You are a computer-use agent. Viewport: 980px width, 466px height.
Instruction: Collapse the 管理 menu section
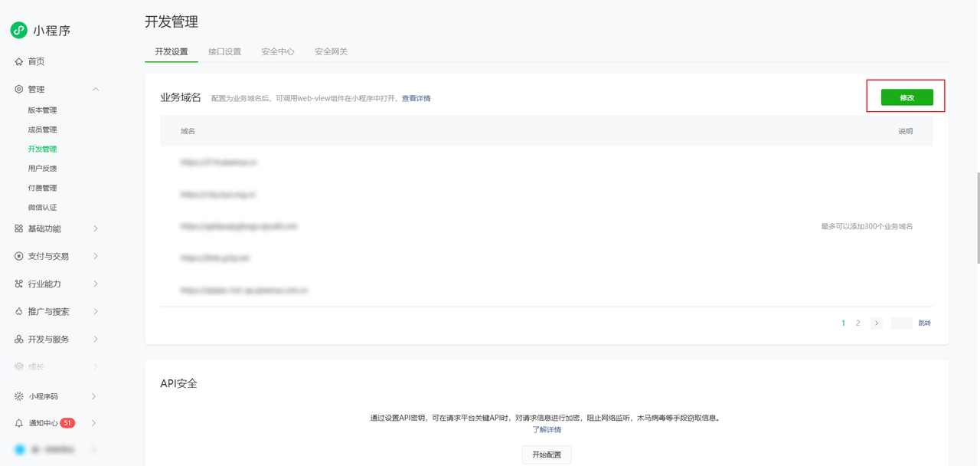pos(96,89)
